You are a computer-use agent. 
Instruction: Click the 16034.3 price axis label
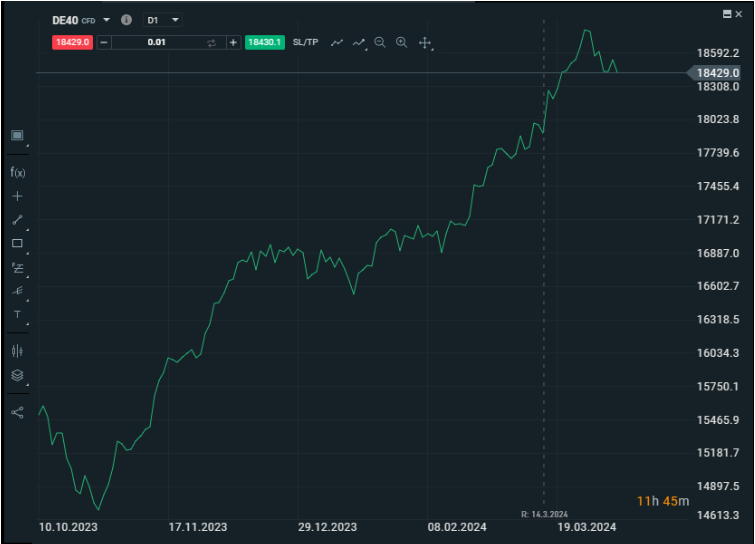(x=718, y=353)
